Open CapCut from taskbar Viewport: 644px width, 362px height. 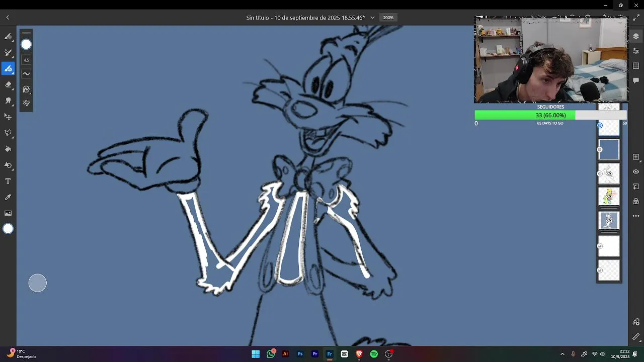[x=344, y=354]
